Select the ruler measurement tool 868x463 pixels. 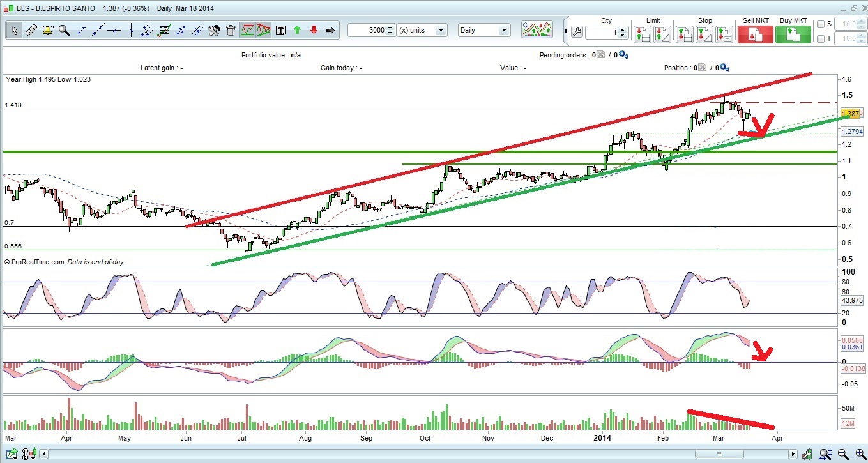pyautogui.click(x=31, y=30)
